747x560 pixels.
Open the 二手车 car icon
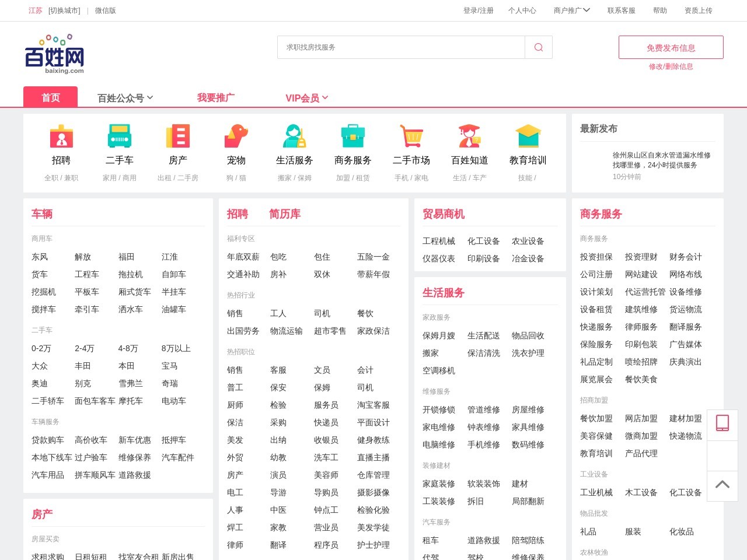[x=120, y=136]
